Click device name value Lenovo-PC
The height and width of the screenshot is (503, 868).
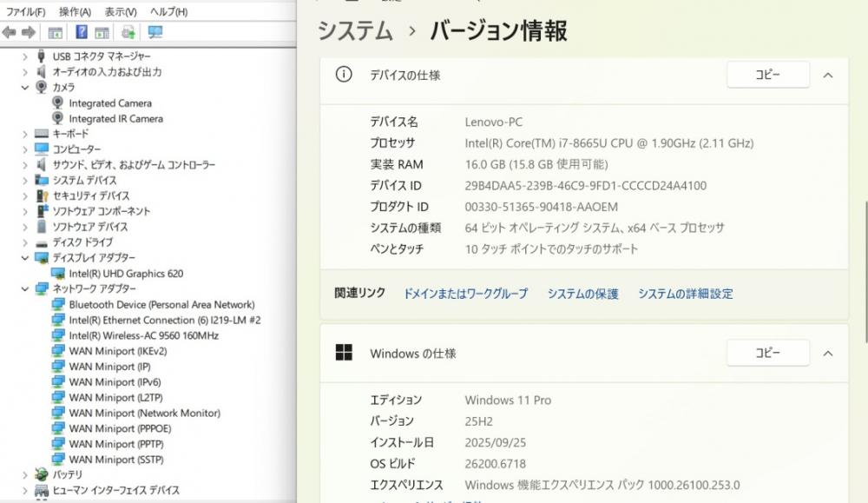click(493, 122)
